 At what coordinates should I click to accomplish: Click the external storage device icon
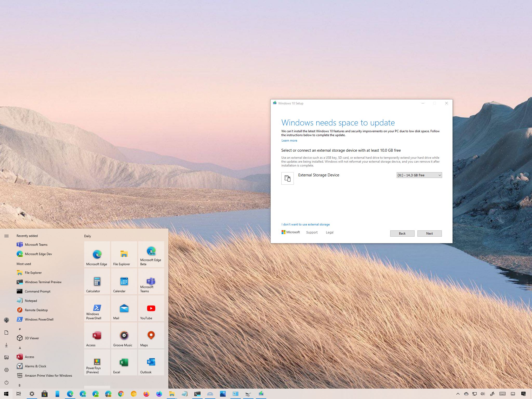pos(287,178)
